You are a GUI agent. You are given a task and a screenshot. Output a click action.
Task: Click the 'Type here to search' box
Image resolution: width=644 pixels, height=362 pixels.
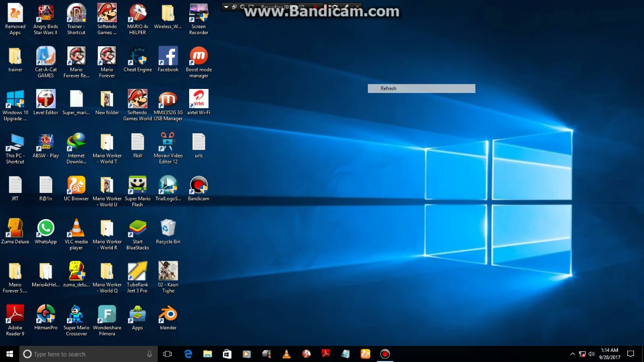tap(89, 354)
